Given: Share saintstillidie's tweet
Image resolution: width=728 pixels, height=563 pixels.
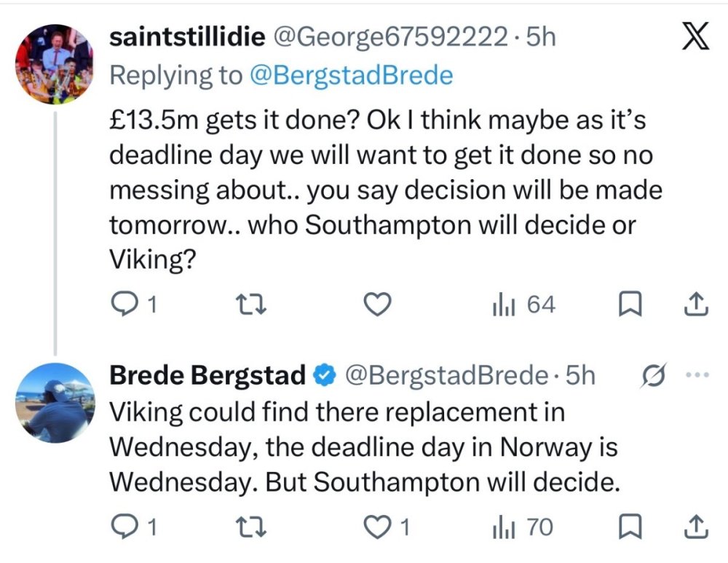Looking at the screenshot, I should (x=697, y=304).
